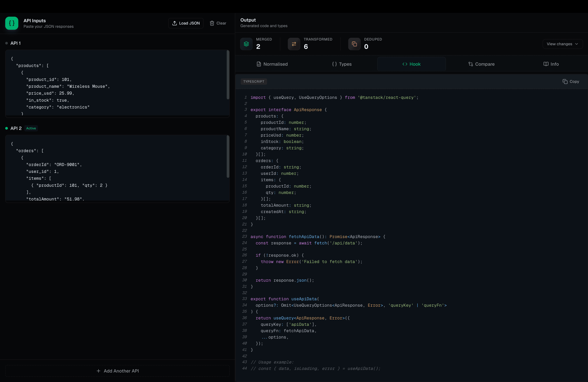Click the trash icon next to Clear
This screenshot has height=382, width=588.
[x=212, y=23]
